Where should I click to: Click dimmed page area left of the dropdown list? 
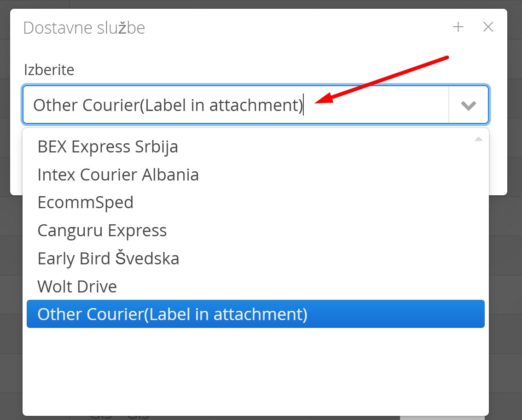pos(11,300)
